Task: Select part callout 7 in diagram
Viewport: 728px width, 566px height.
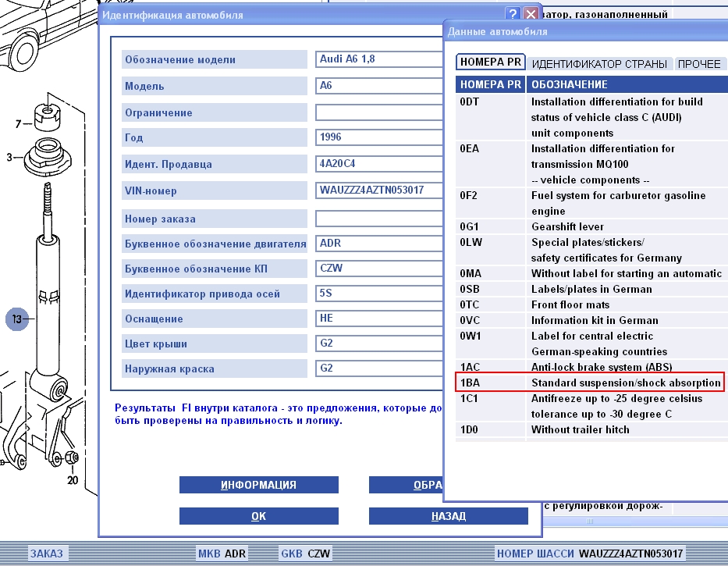Action: click(x=18, y=123)
